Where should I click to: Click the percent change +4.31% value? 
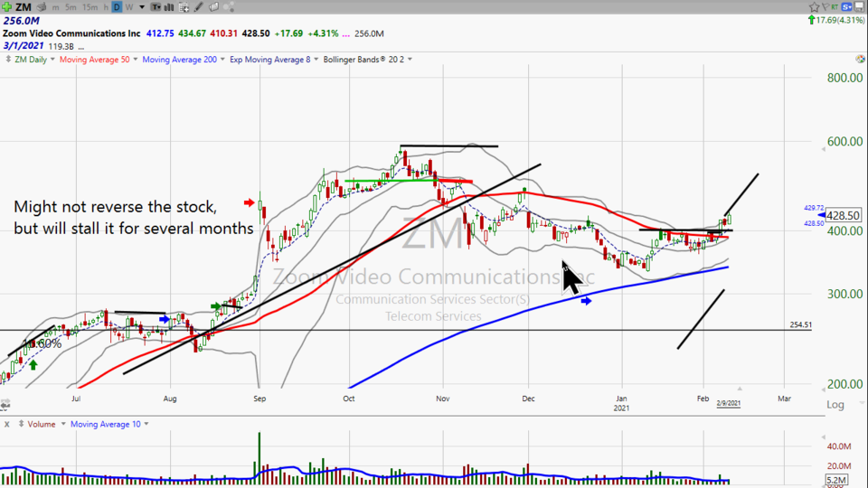323,33
